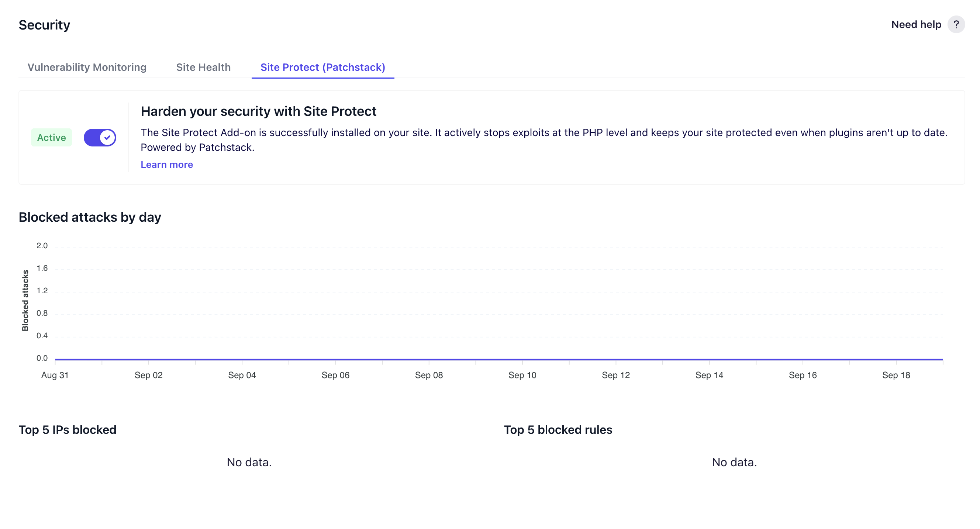Click the Top 5 IPs blocked heading

coord(67,430)
